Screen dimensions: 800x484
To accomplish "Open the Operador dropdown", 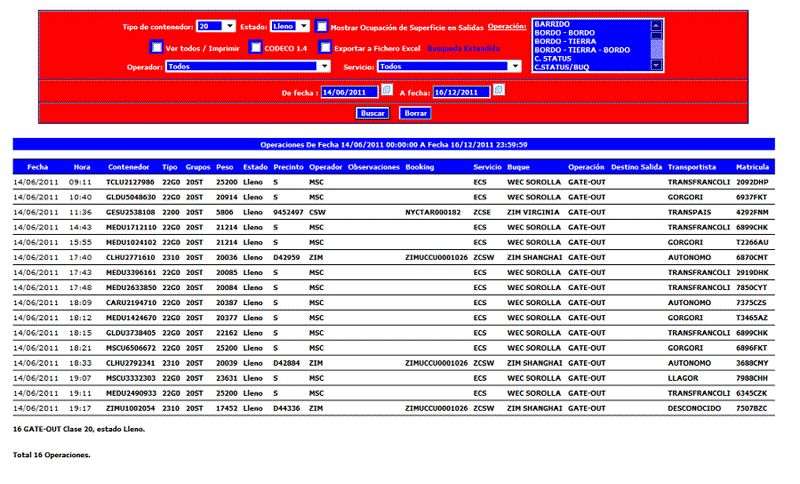I will click(x=247, y=66).
